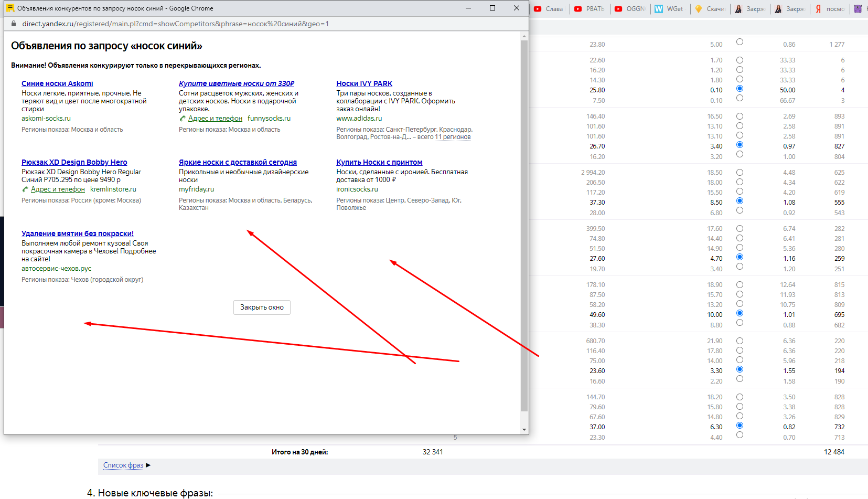Viewport: 868px width, 499px height.
Task: Select the radio button in the 146.40 row
Action: 740,116
